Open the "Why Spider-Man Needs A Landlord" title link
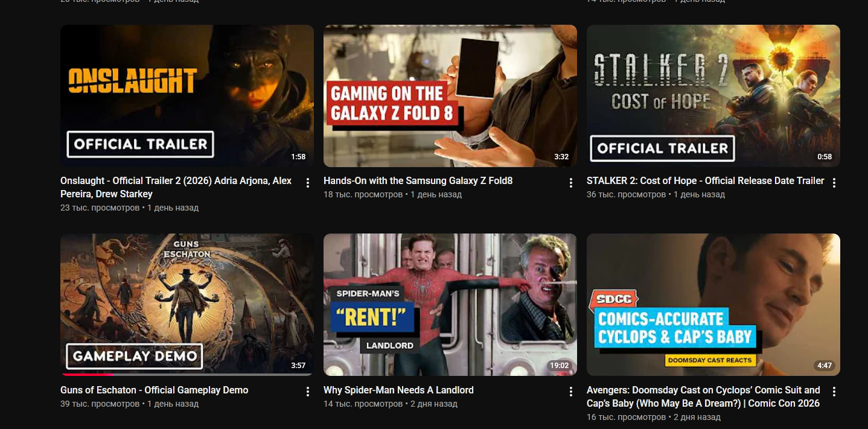The width and height of the screenshot is (868, 429). tap(398, 390)
